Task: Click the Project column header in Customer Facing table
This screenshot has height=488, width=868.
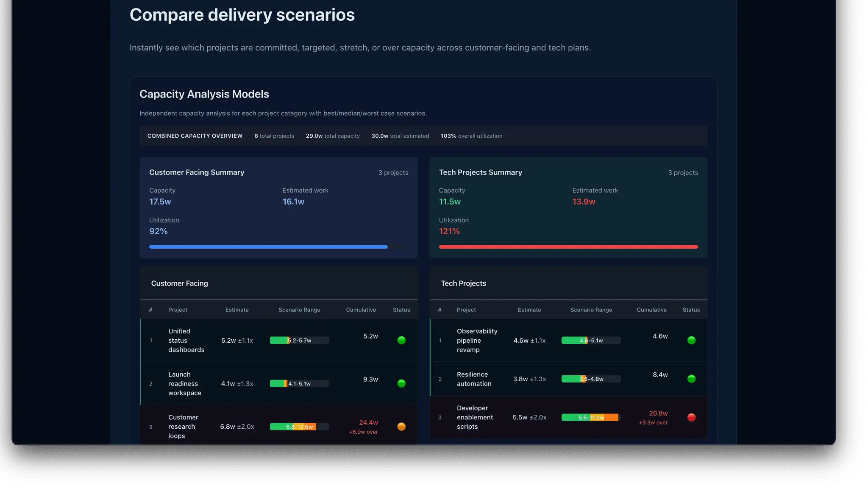Action: pyautogui.click(x=178, y=310)
